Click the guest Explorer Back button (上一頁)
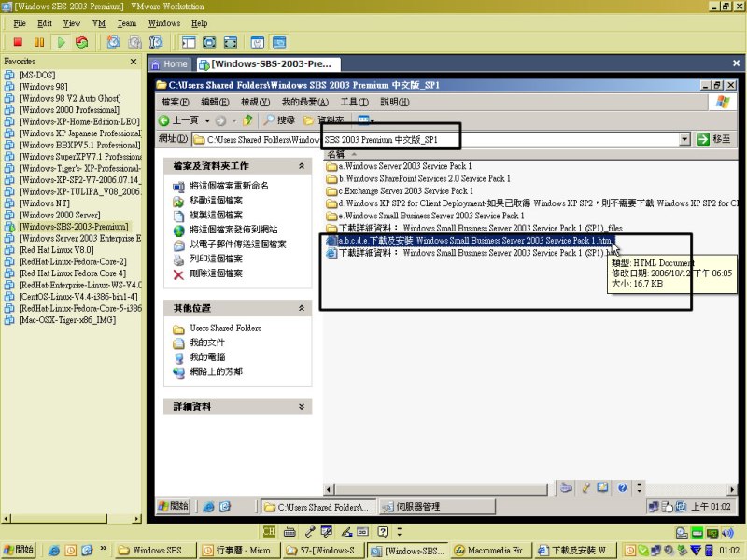This screenshot has width=747, height=560. (x=178, y=120)
